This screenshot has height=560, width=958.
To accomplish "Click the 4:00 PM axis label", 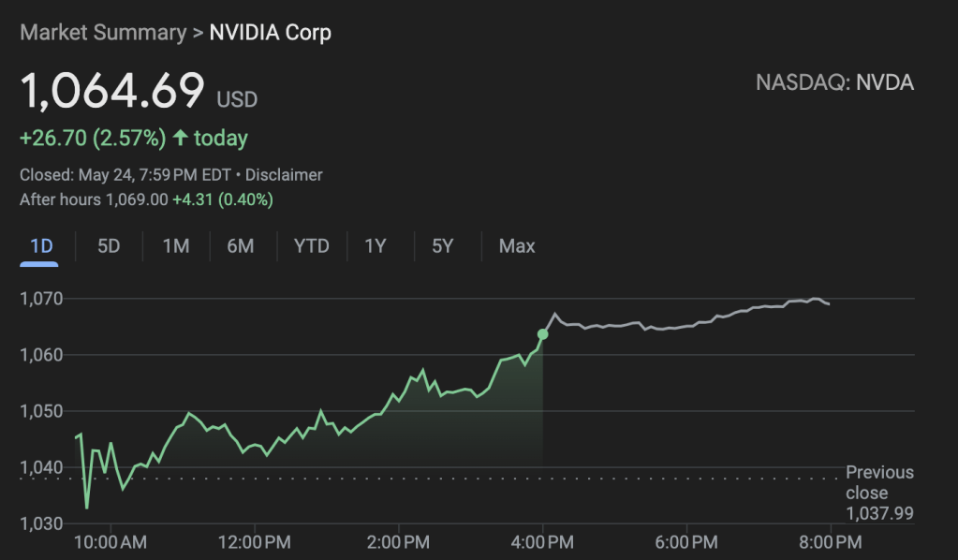I will click(x=542, y=541).
